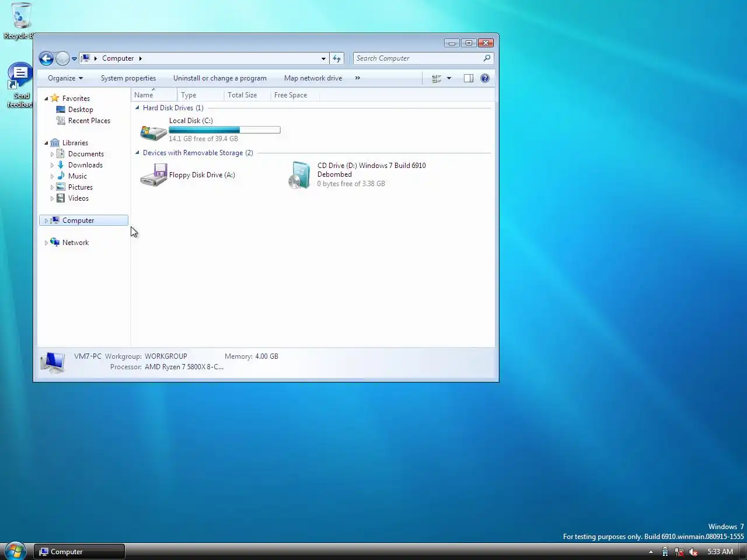The width and height of the screenshot is (747, 560).
Task: Collapse Devices with Removable Storage group
Action: (x=138, y=153)
